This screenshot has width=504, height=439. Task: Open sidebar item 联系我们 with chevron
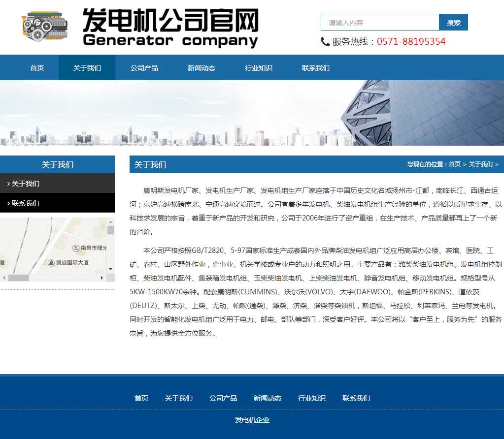(x=57, y=203)
